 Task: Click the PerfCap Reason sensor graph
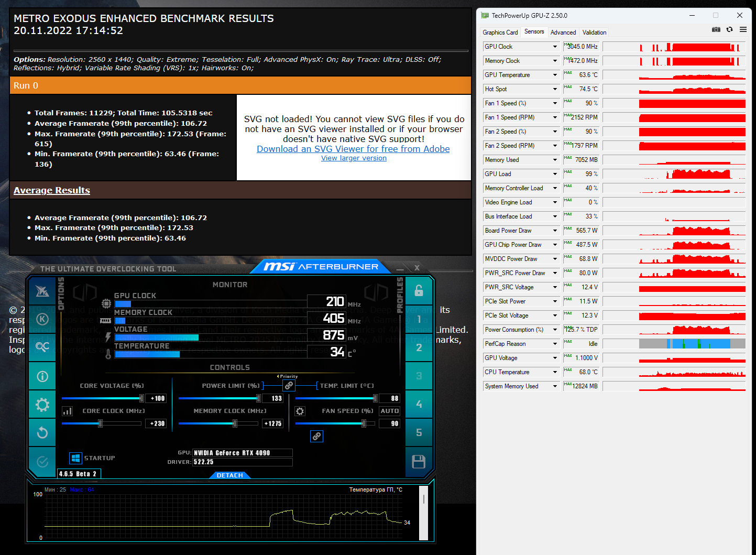(674, 344)
